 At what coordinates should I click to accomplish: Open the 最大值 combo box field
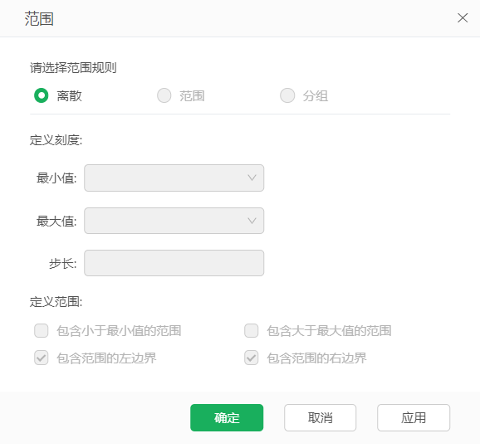click(174, 221)
